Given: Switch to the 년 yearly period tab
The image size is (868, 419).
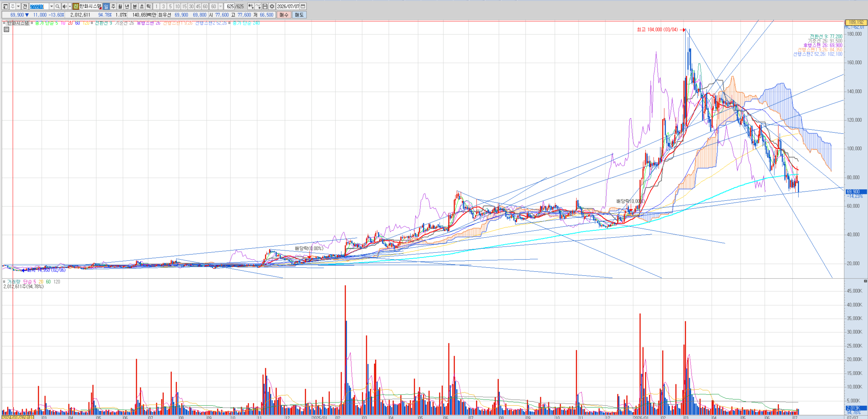Looking at the screenshot, I should 127,6.
